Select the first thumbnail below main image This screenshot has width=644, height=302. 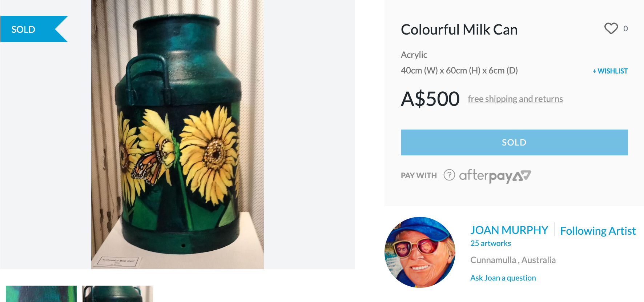point(41,294)
